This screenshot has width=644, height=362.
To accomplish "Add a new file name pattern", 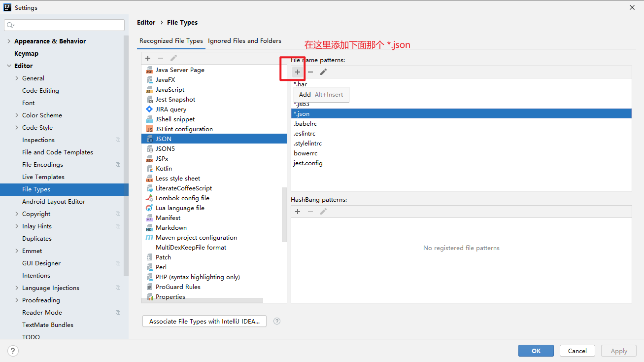I will (298, 72).
